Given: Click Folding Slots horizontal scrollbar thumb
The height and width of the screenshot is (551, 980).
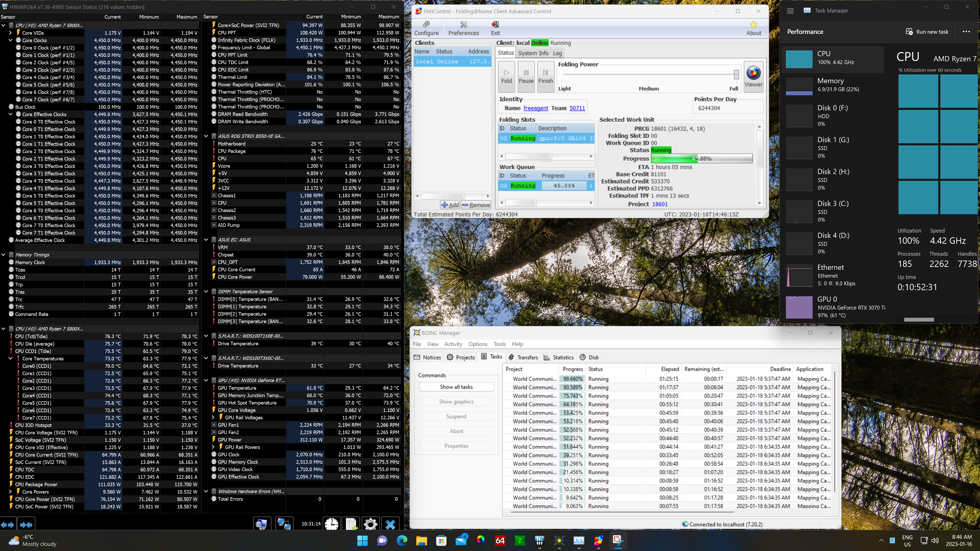Looking at the screenshot, I should pyautogui.click(x=528, y=156).
